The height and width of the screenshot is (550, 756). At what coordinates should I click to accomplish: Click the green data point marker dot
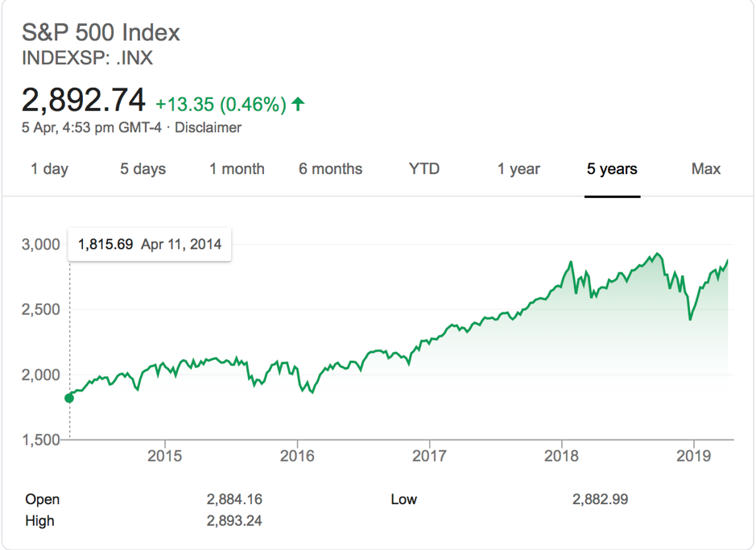[x=69, y=398]
